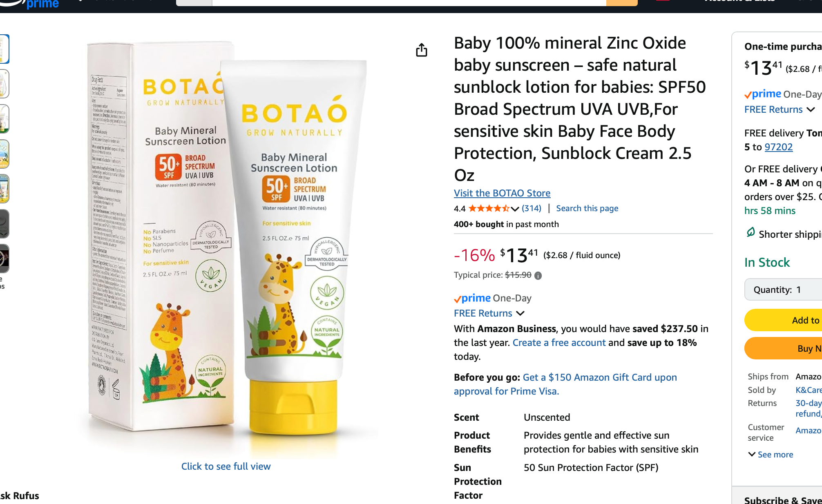
Task: Click the typical price info icon
Action: [538, 276]
